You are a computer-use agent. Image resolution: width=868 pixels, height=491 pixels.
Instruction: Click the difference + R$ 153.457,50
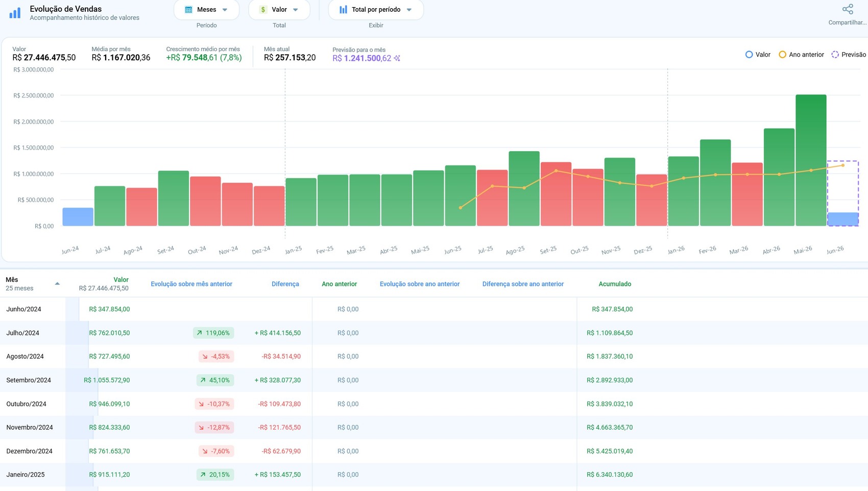pos(277,475)
